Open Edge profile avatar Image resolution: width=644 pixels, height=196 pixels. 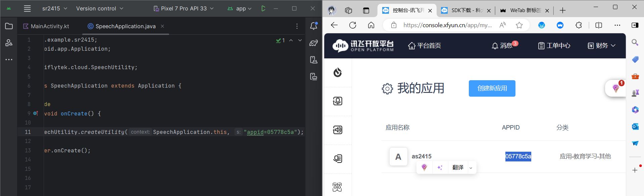332,10
